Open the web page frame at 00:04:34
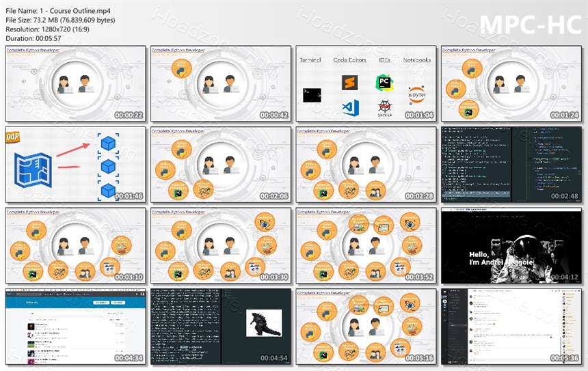The width and height of the screenshot is (588, 371). tap(76, 327)
